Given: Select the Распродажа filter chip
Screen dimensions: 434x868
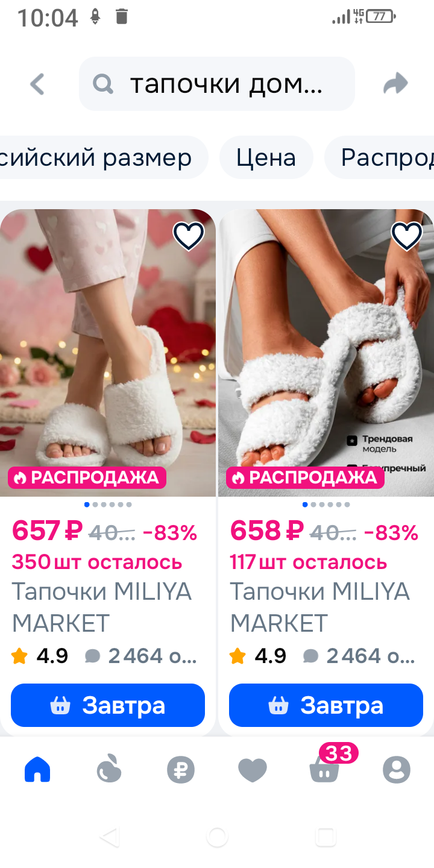Looking at the screenshot, I should pos(380,157).
